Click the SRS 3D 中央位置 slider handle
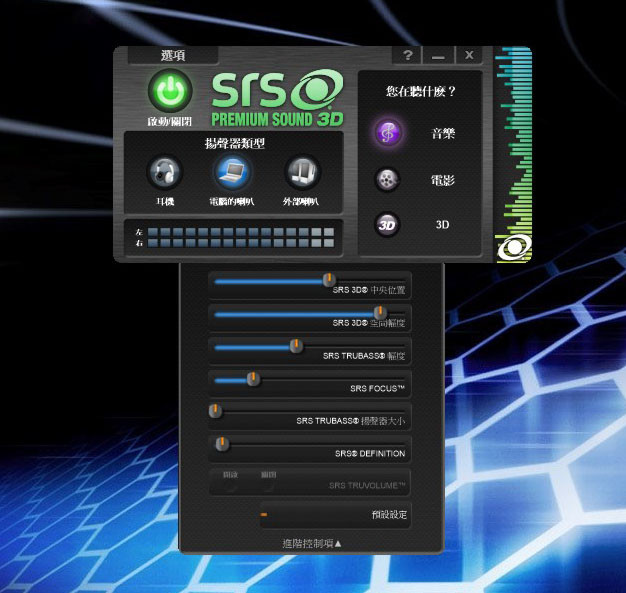 328,280
